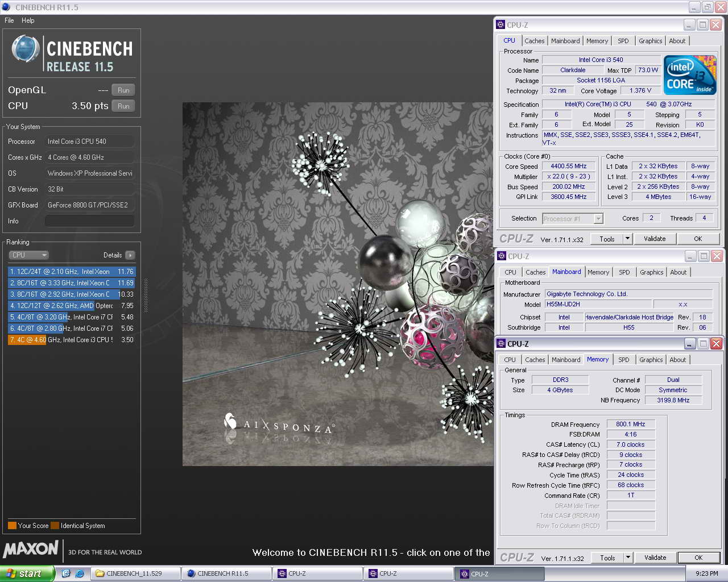The image size is (728, 582).
Task: Select ranking row 8C/16T @ 2.92 GHz
Action: [x=72, y=294]
